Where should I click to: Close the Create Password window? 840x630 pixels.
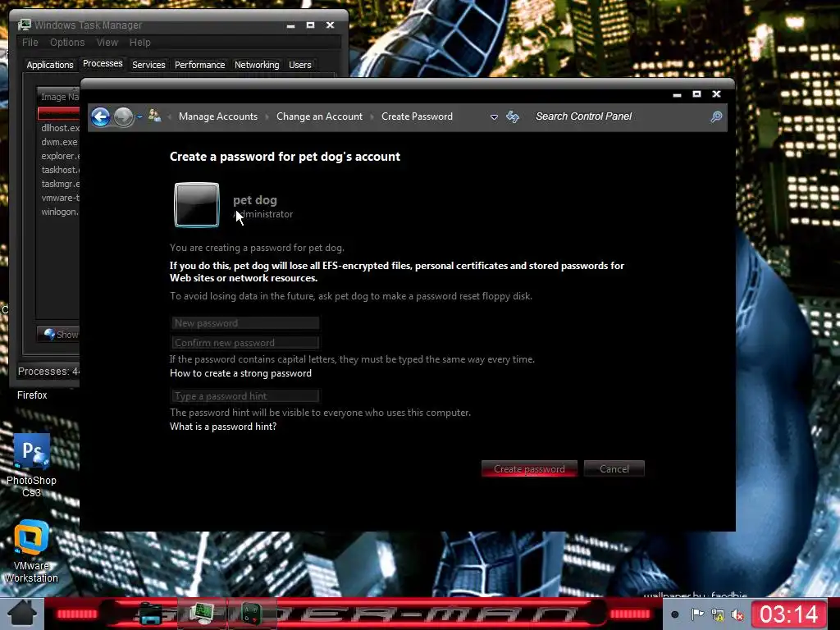tap(716, 94)
